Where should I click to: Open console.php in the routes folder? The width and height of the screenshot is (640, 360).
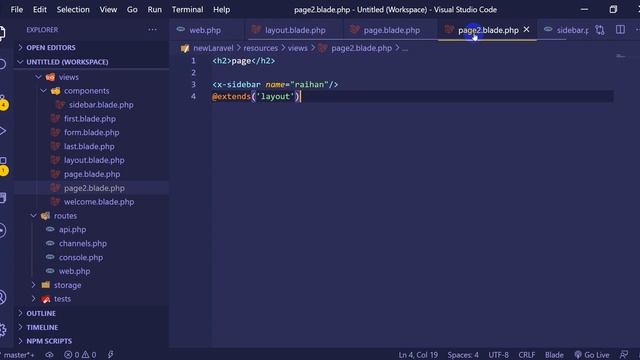[x=91, y=257]
